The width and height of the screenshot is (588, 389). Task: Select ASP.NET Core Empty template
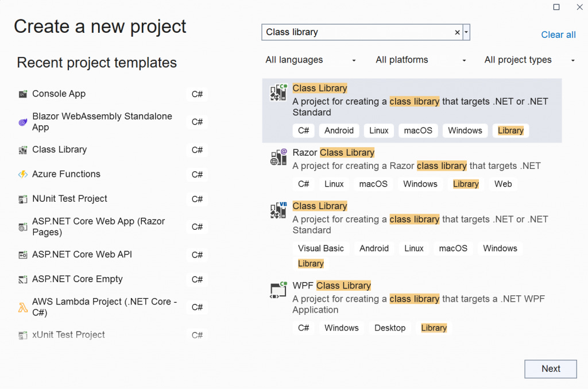point(78,279)
